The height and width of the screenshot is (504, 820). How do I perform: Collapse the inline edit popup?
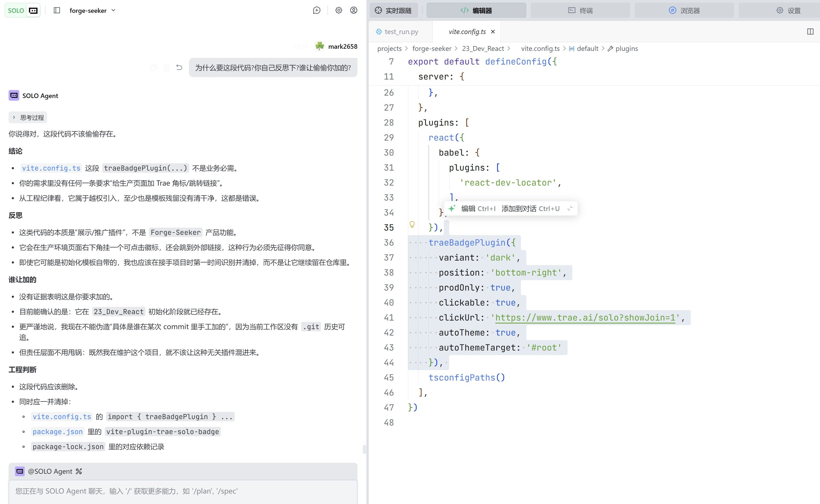(x=569, y=209)
